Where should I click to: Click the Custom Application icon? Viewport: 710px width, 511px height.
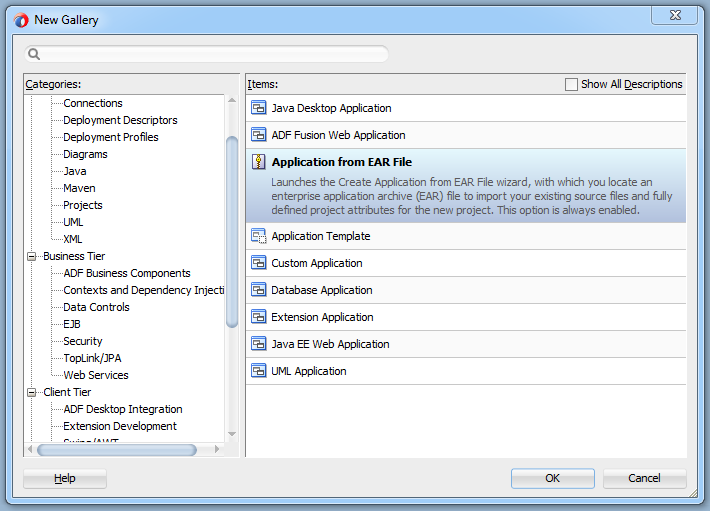point(259,263)
